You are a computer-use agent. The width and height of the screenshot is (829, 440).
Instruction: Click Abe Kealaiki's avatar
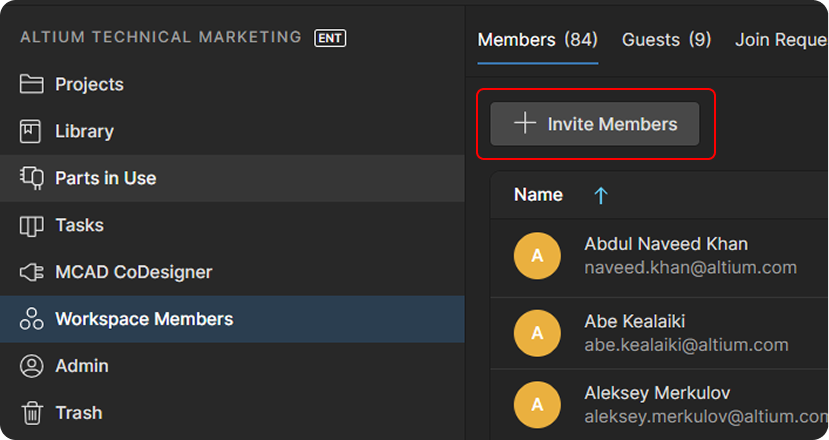[537, 333]
